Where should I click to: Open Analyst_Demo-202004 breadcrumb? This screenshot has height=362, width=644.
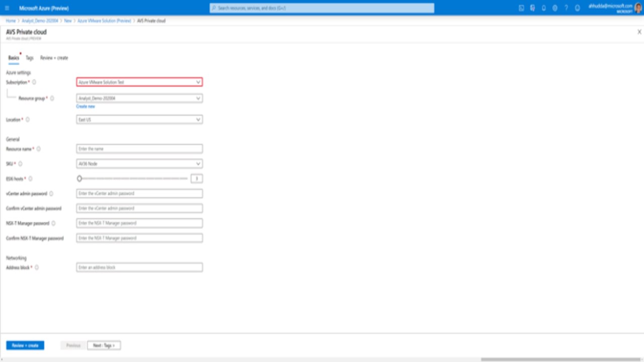click(40, 21)
